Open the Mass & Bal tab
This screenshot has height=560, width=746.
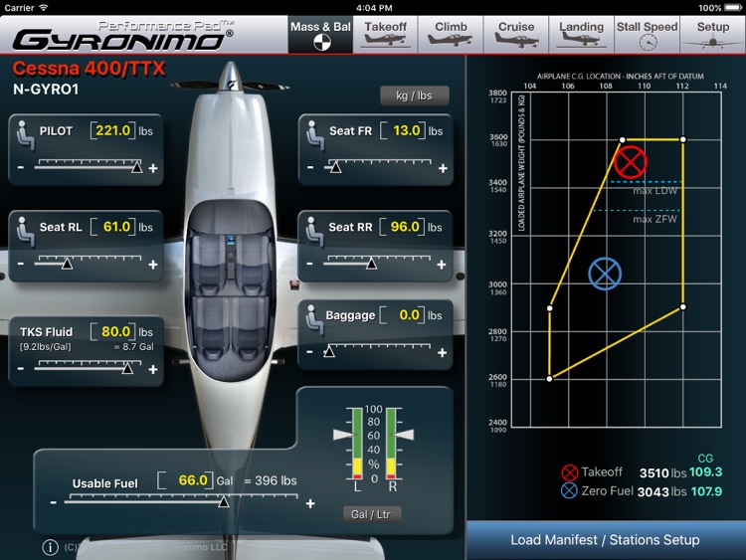(320, 35)
